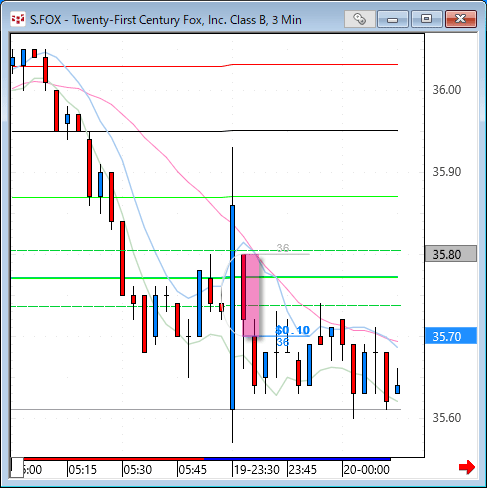
Task: Click the CQG chart app icon in title bar
Action: [x=18, y=19]
